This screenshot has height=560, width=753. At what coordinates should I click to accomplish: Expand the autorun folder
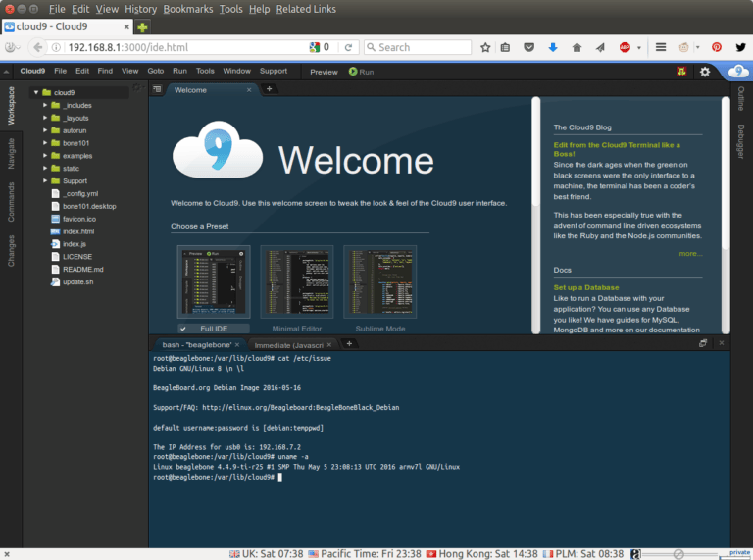point(45,130)
